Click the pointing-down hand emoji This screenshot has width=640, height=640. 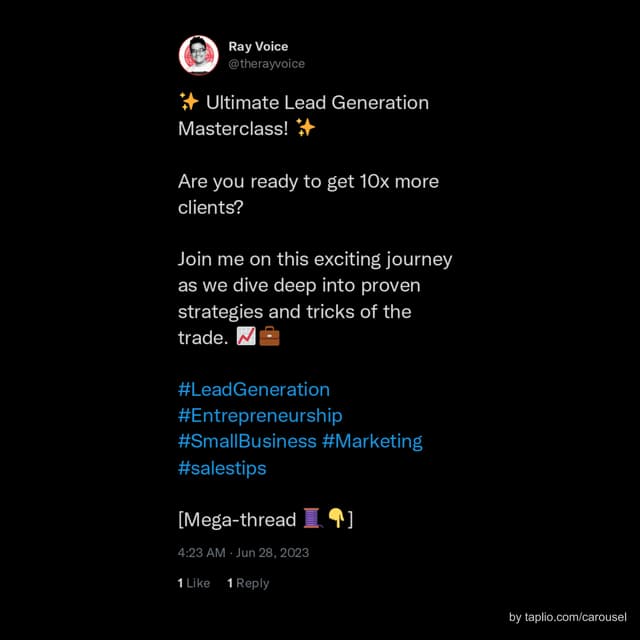click(336, 519)
